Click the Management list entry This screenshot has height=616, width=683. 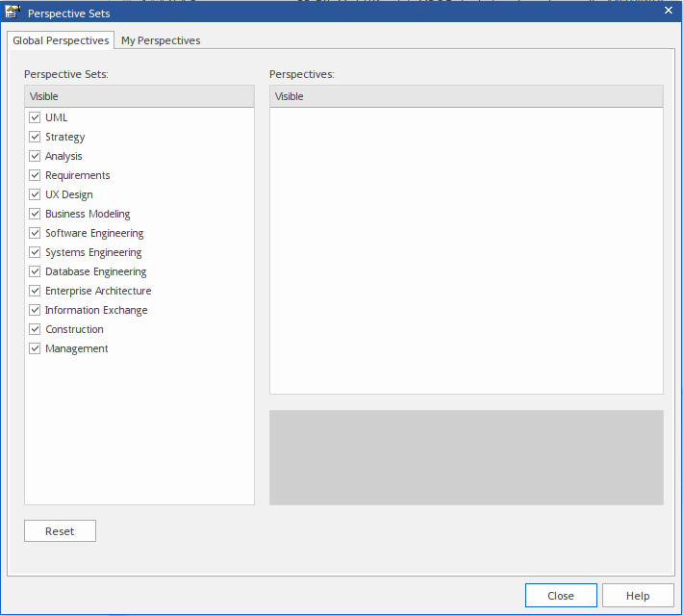point(76,348)
